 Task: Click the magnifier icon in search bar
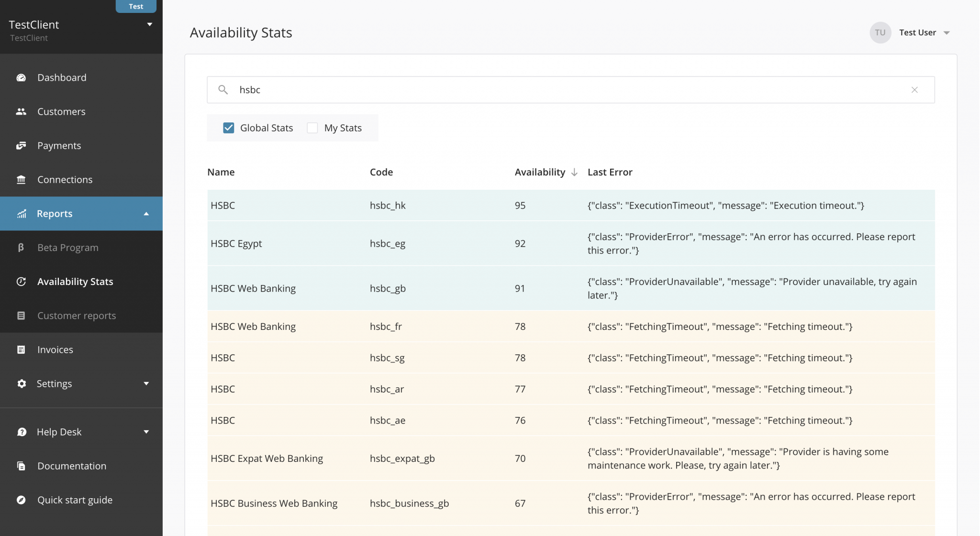[223, 89]
